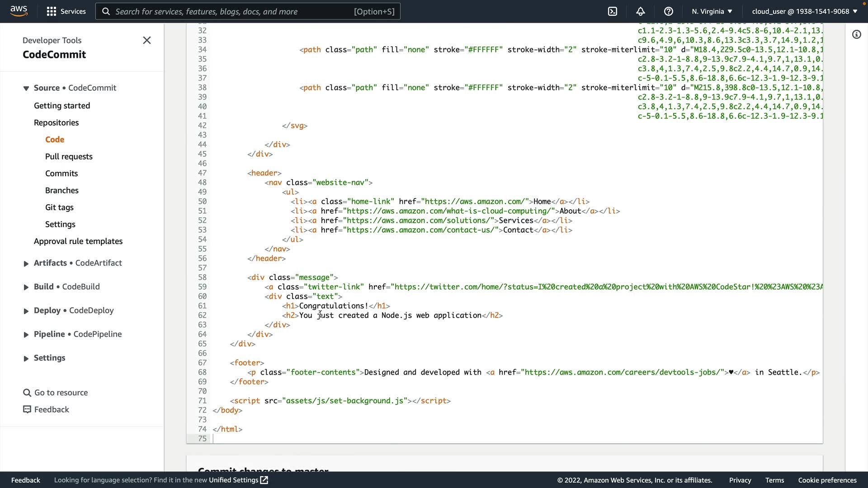Open the help question mark icon
This screenshot has height=488, width=868.
click(x=668, y=11)
